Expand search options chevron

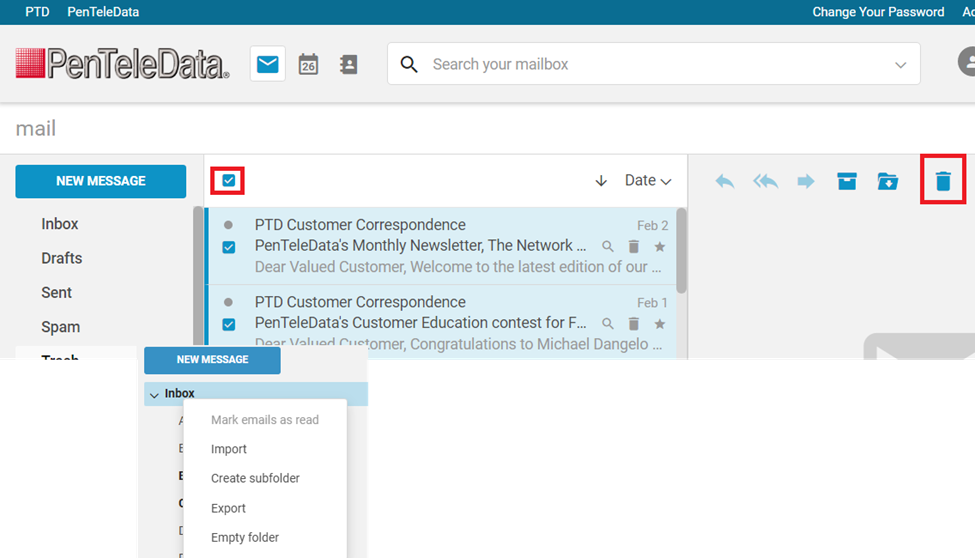tap(900, 65)
